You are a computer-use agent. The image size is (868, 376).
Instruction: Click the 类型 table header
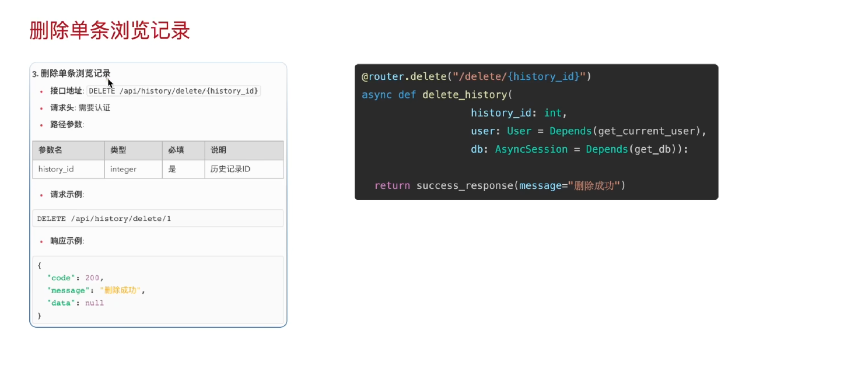(133, 150)
